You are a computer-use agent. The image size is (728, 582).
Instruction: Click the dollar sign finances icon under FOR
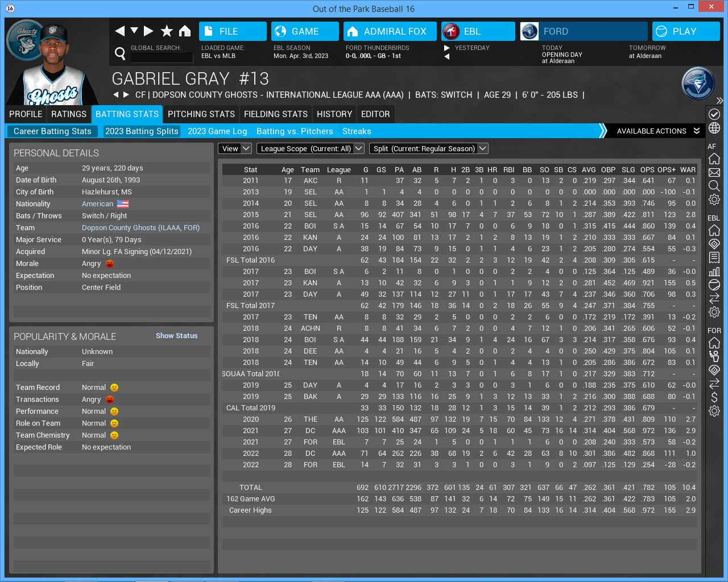[x=714, y=397]
